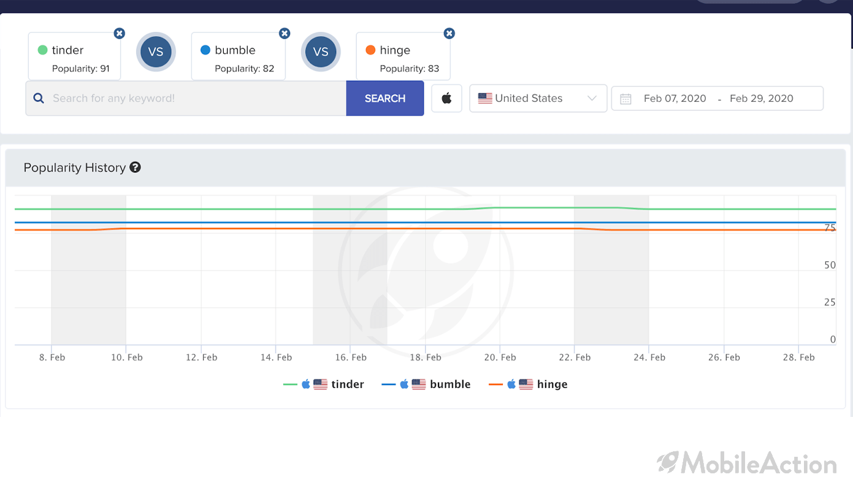Click the "18. Feb" axis label
This screenshot has height=504, width=853.
[425, 357]
